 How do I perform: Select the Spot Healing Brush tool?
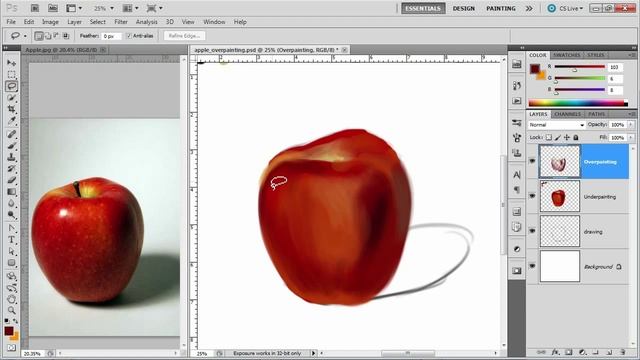[11, 134]
